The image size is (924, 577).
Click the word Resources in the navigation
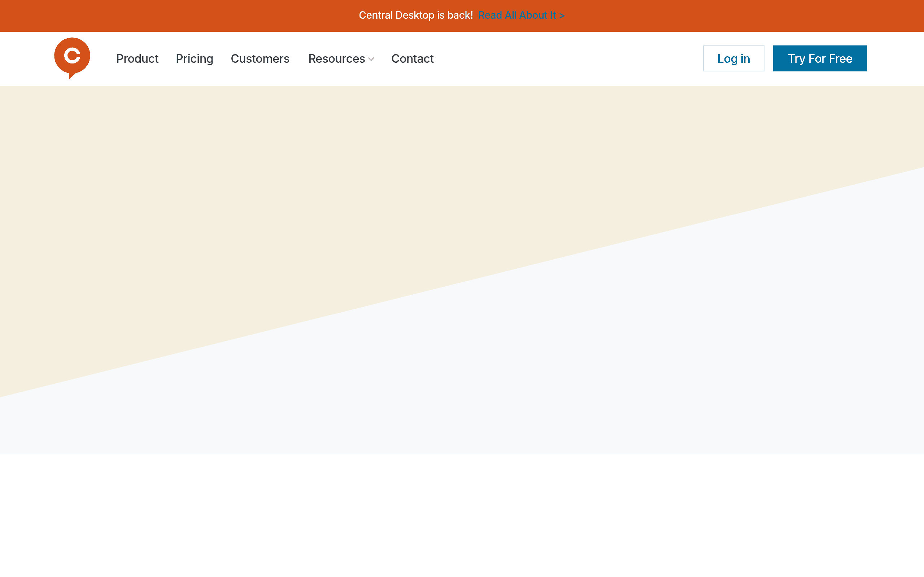[x=337, y=58]
